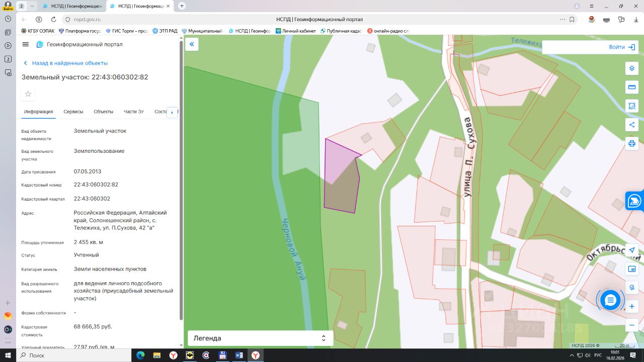Viewport: 644px width, 362px height.
Task: Open the онлайн-радио bookmark
Action: coord(388,31)
